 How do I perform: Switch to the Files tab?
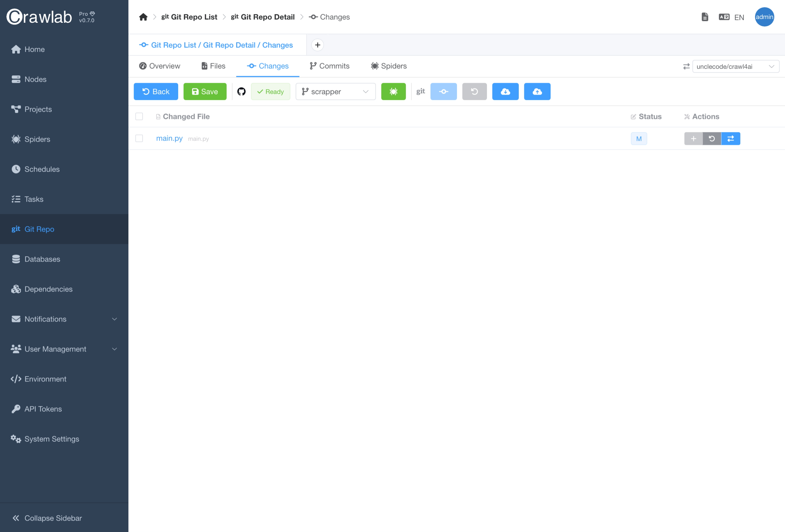point(213,66)
